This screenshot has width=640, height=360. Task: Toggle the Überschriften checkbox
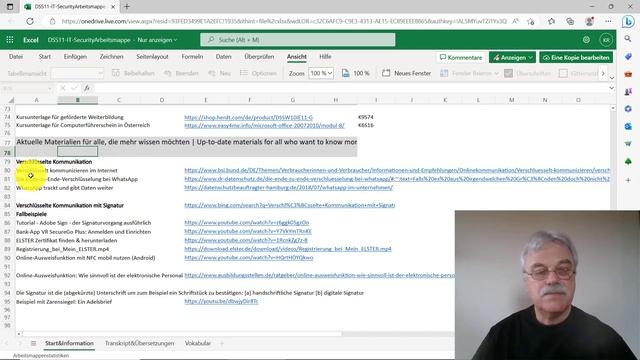click(x=508, y=73)
